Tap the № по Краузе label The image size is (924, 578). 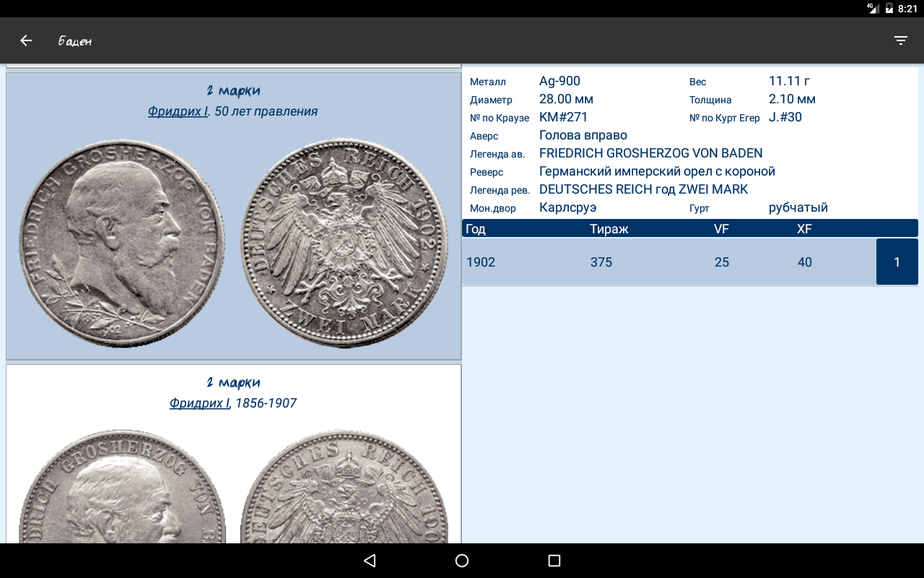click(500, 118)
